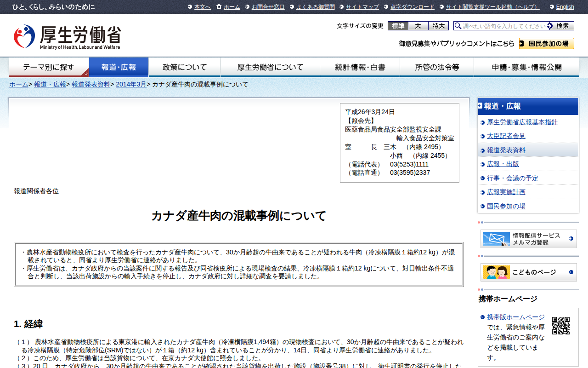Click the article title カナダ産牛肉の混載事例について
This screenshot has width=588, height=368.
239,216
